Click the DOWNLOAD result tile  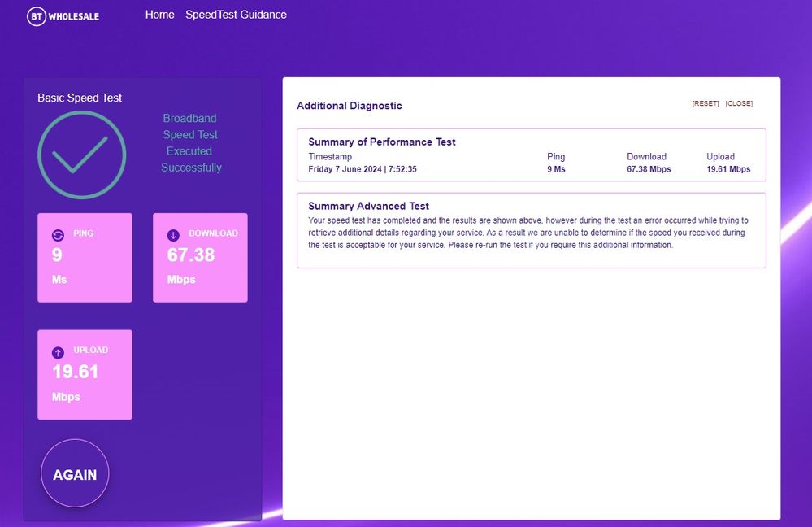pos(200,257)
